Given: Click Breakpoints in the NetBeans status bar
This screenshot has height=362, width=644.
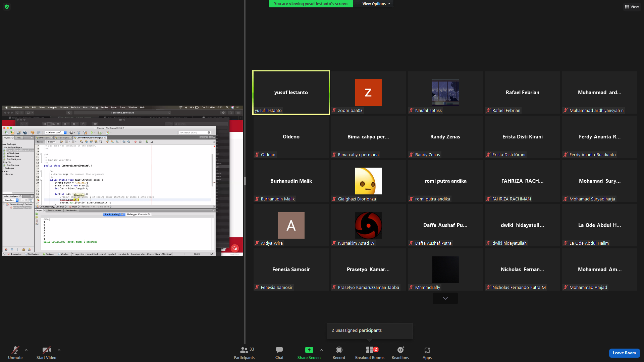Looking at the screenshot, I should tap(14, 254).
